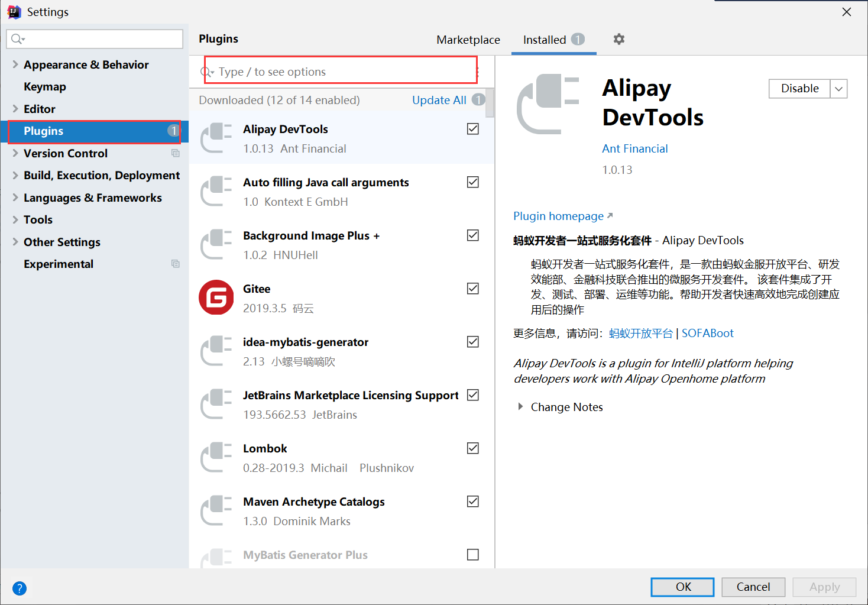Expand Appearance & Behavior settings
Viewport: 868px width, 605px height.
[15, 64]
